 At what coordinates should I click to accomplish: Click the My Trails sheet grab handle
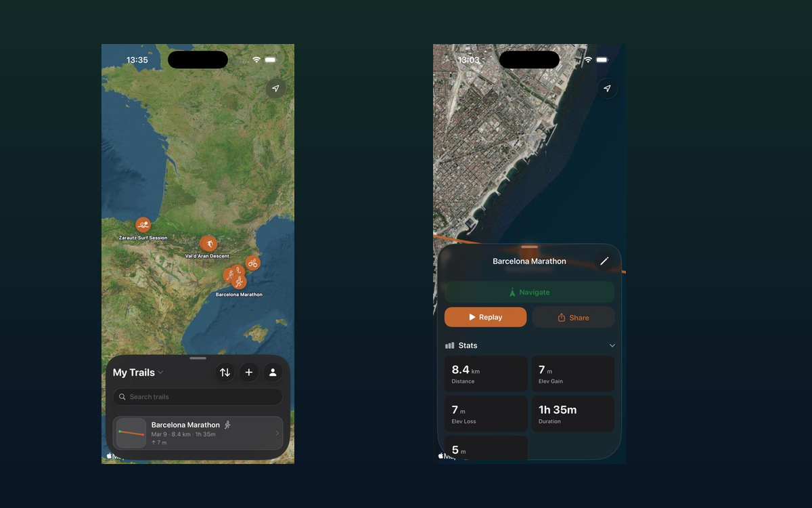pyautogui.click(x=198, y=358)
